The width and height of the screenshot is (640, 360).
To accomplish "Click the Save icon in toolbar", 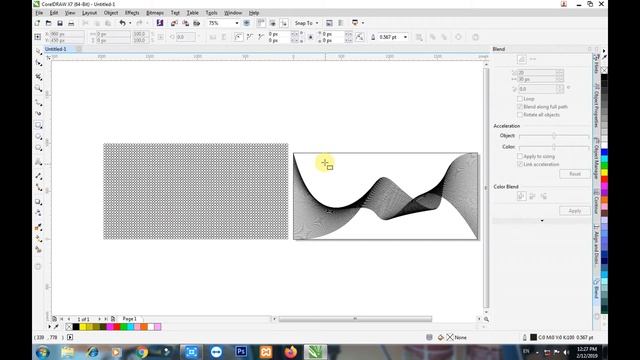I will [x=60, y=23].
